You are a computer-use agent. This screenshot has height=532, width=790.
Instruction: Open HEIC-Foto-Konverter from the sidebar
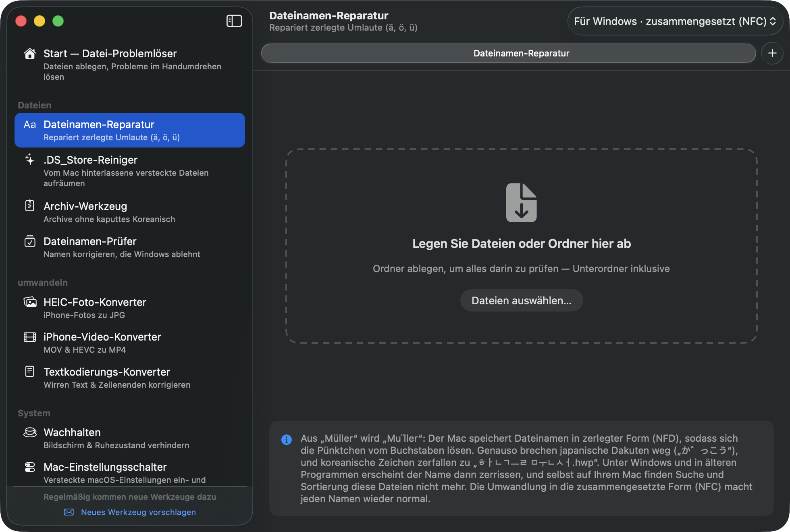(130, 308)
